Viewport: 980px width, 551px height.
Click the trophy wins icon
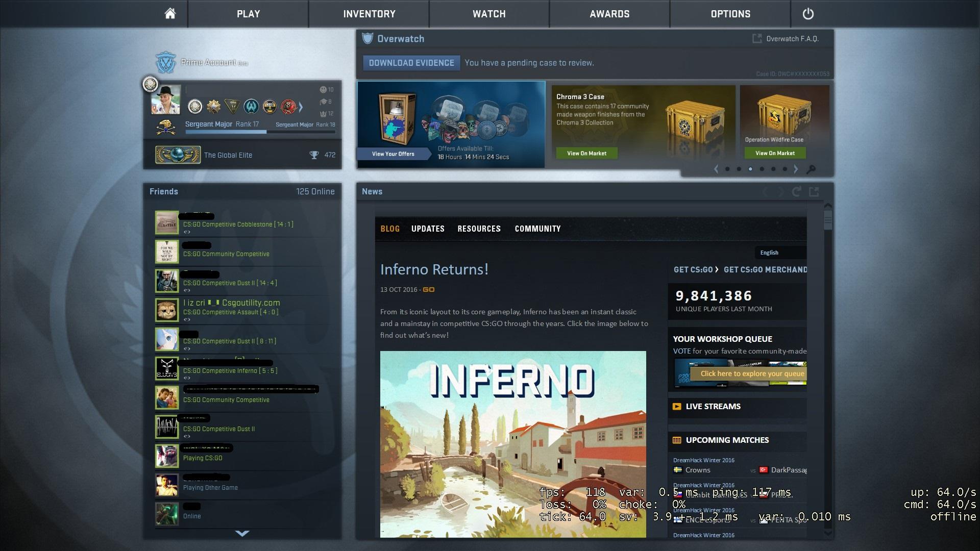tap(314, 155)
